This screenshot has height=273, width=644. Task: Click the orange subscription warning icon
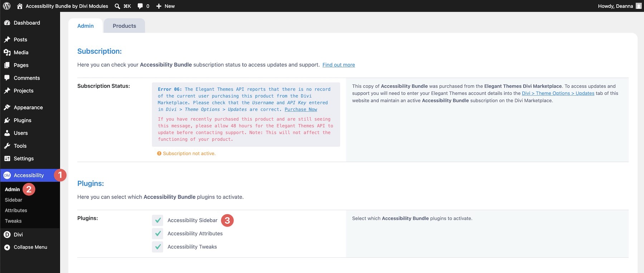click(159, 154)
